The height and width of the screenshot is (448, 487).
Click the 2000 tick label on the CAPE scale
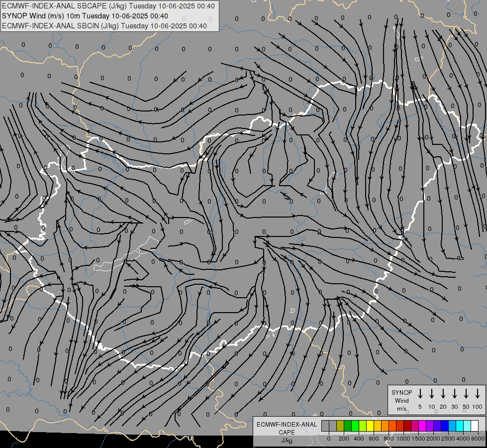(x=433, y=439)
